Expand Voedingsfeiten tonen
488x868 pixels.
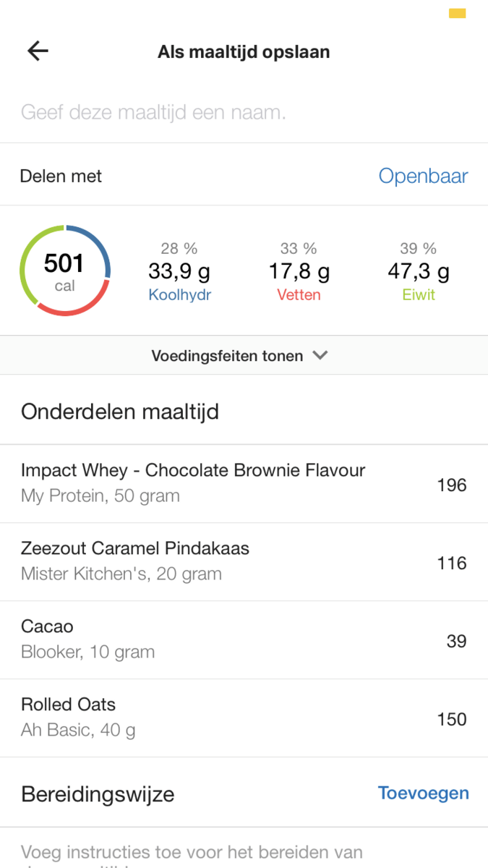(x=227, y=356)
